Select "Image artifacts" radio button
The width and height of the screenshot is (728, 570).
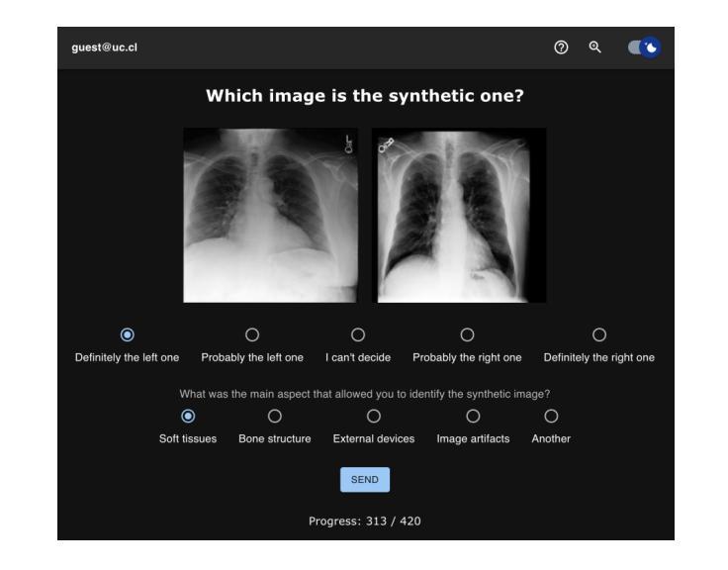473,417
